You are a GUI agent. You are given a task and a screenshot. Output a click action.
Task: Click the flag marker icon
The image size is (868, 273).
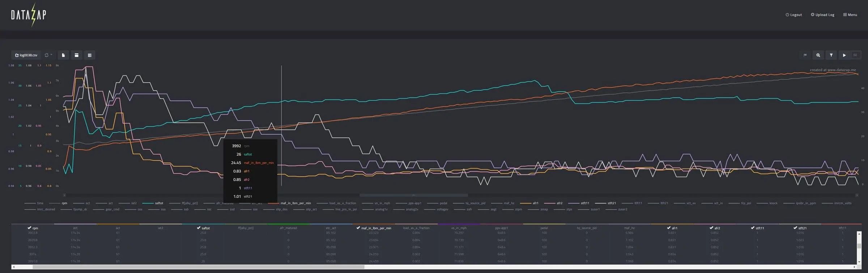(x=805, y=55)
